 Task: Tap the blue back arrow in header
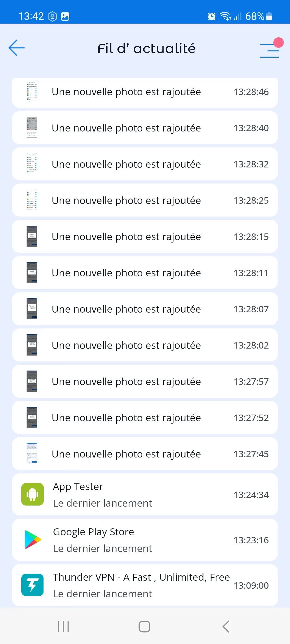pyautogui.click(x=17, y=48)
